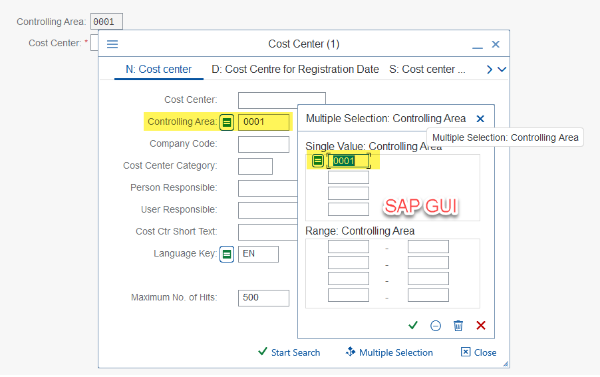Delete entries using the trash can icon
The width and height of the screenshot is (600, 377).
point(458,326)
